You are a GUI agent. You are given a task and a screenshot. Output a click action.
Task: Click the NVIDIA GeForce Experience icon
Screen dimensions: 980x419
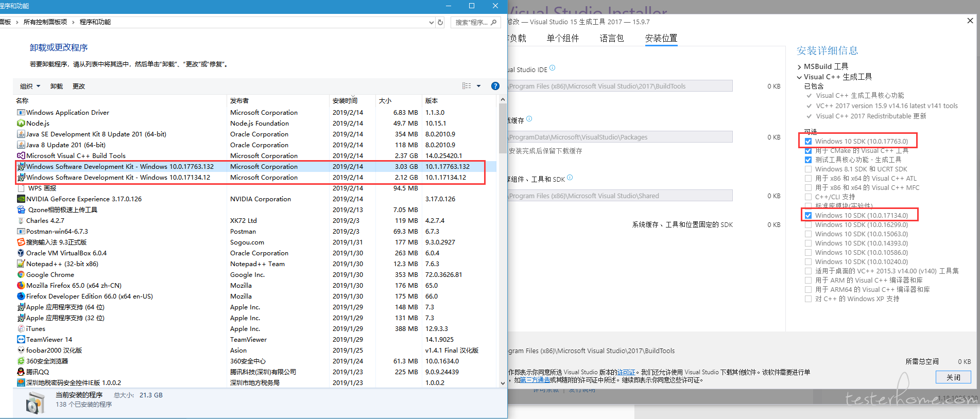pos(21,199)
